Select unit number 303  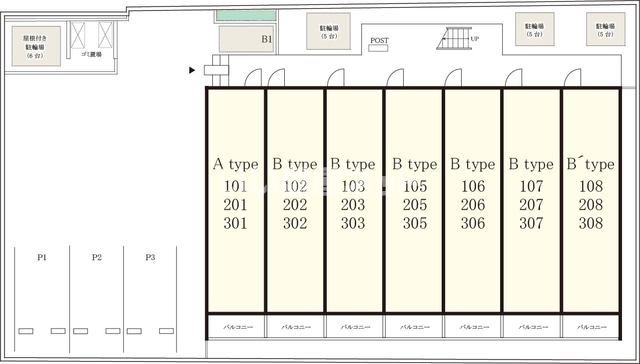[x=353, y=223]
